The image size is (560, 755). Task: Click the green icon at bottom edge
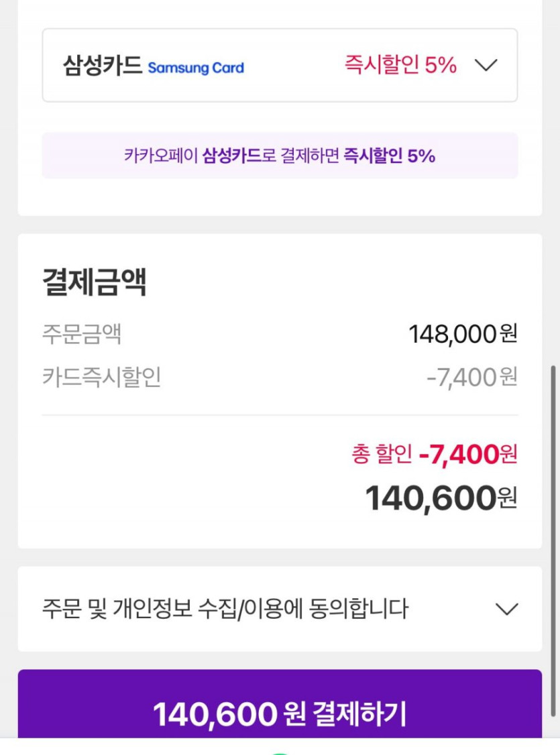pos(280,752)
